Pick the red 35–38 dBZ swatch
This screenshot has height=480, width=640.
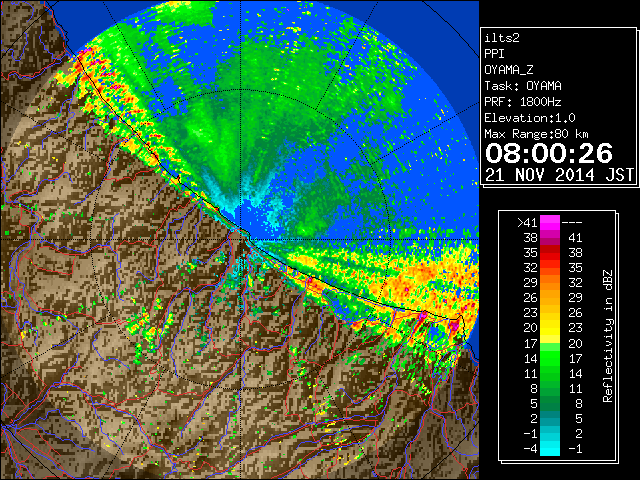[550, 253]
